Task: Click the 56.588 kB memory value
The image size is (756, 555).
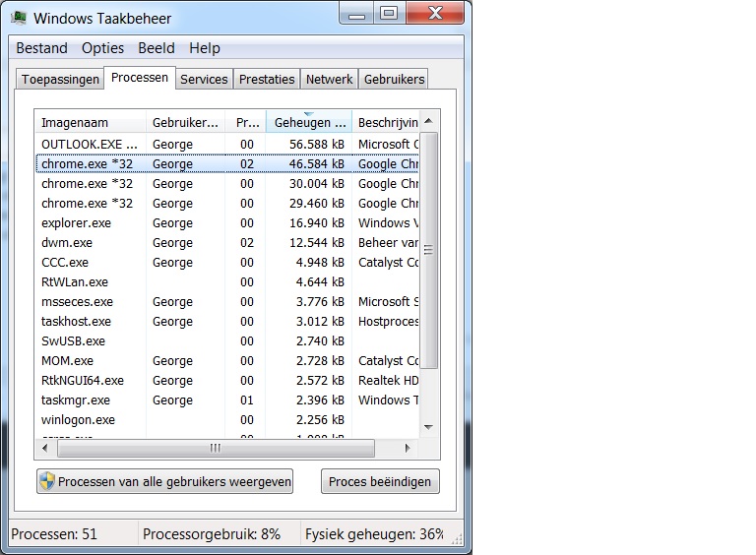Action: coord(317,144)
